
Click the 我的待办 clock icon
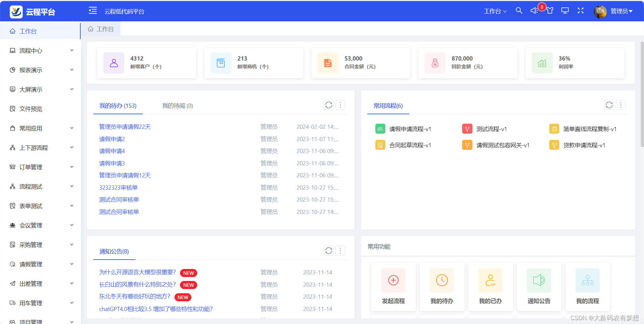[442, 280]
